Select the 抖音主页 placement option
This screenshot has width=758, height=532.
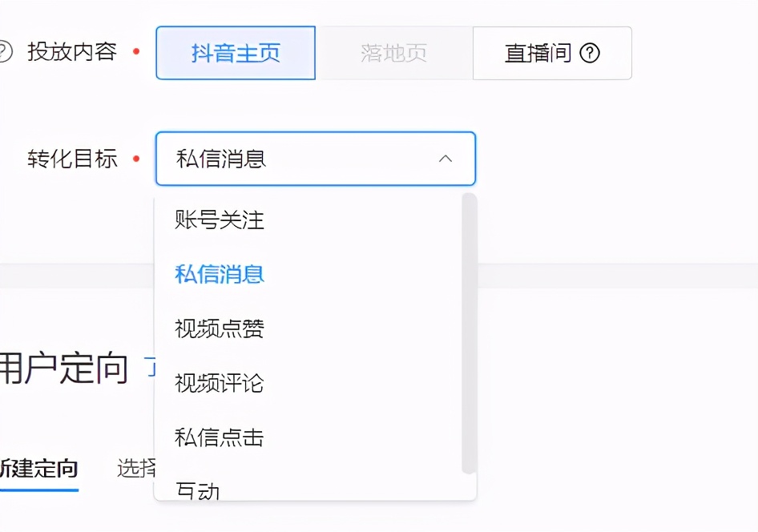pos(235,53)
